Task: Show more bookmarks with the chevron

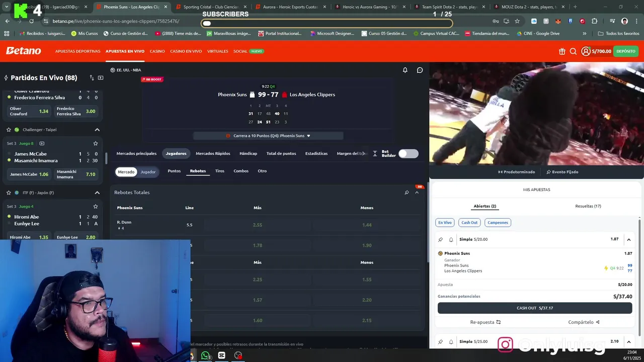Action: click(584, 34)
